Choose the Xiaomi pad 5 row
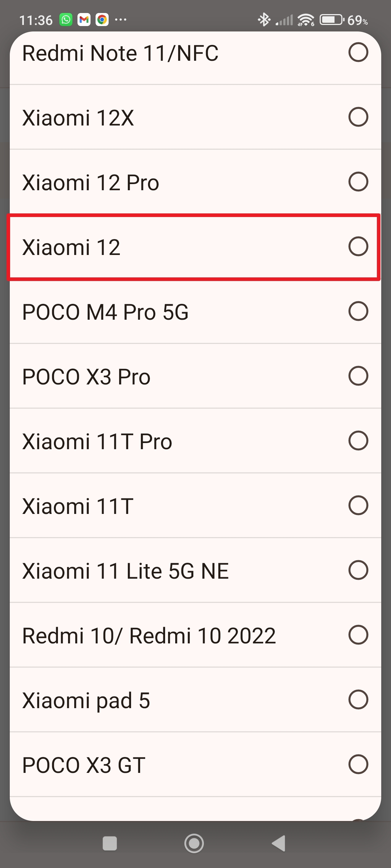Viewport: 391px width, 868px height. (86, 701)
